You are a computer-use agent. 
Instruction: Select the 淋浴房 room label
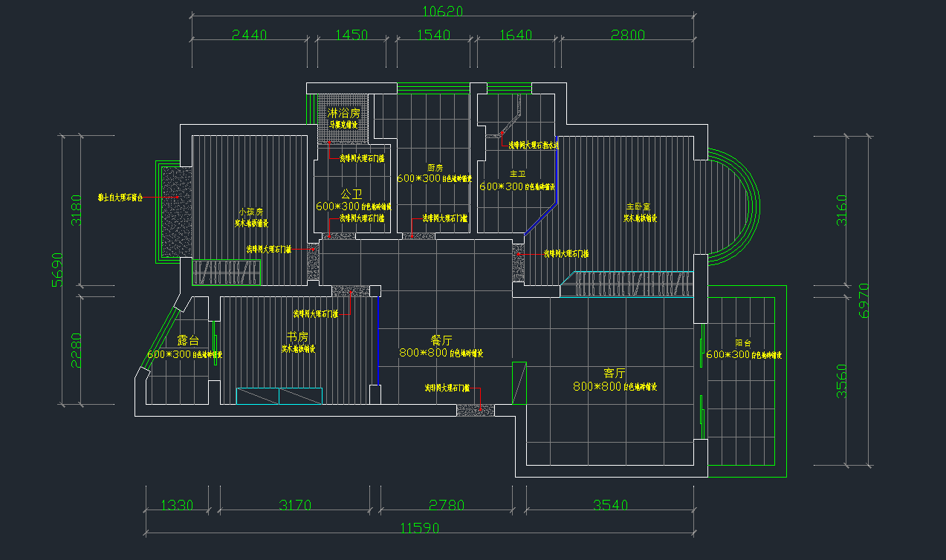[x=344, y=114]
